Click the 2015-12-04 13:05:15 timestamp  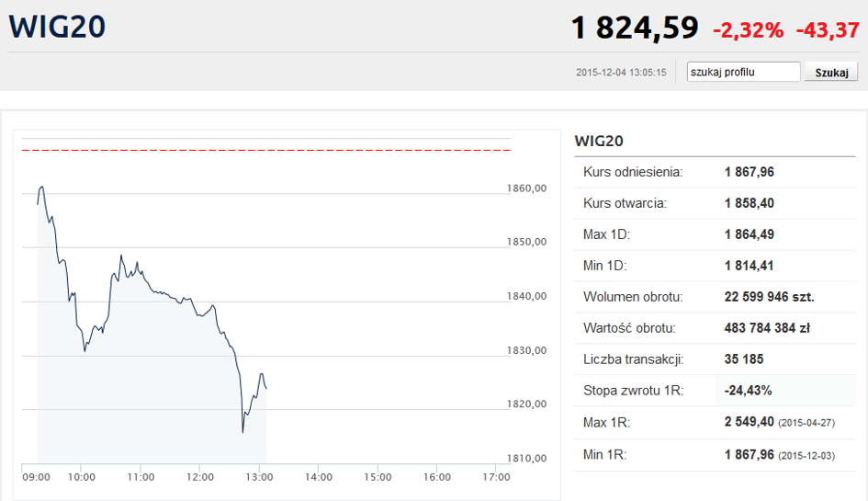(621, 73)
